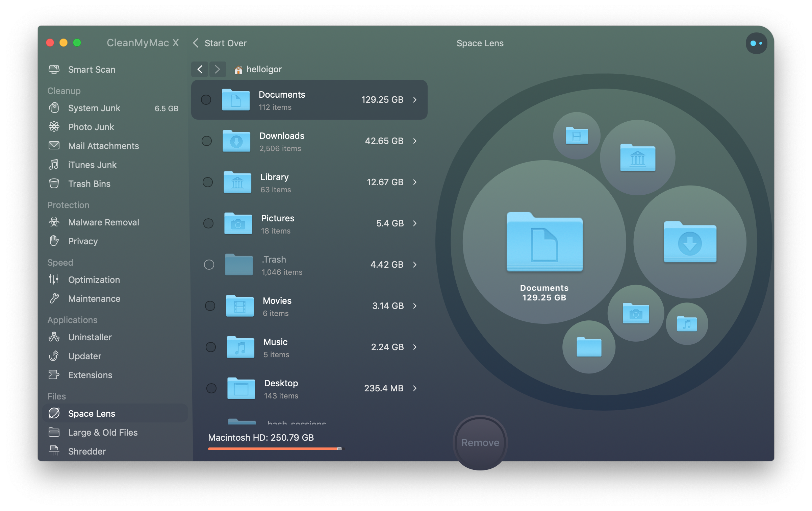Click the Movies bubble in the chart

coord(577,136)
